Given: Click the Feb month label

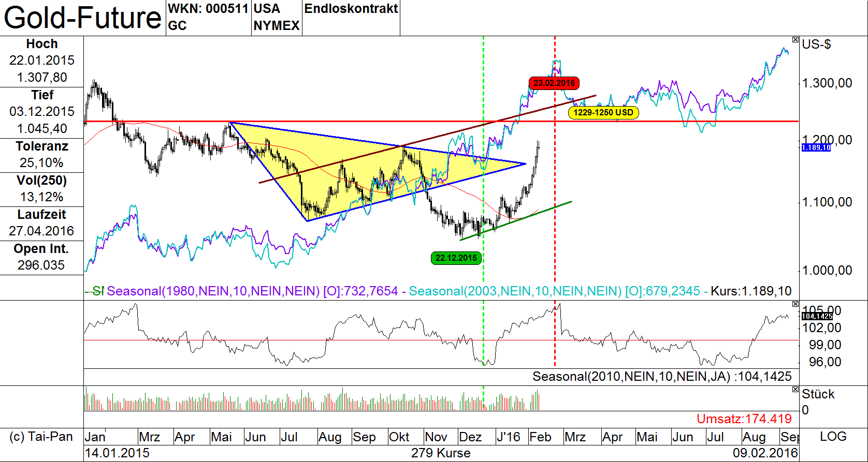Looking at the screenshot, I should [540, 437].
